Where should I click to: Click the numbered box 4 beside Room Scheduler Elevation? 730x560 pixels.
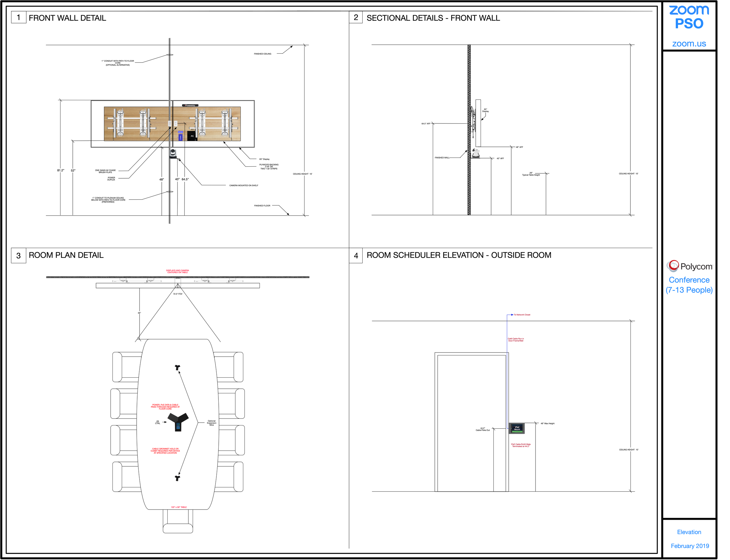[x=355, y=255]
